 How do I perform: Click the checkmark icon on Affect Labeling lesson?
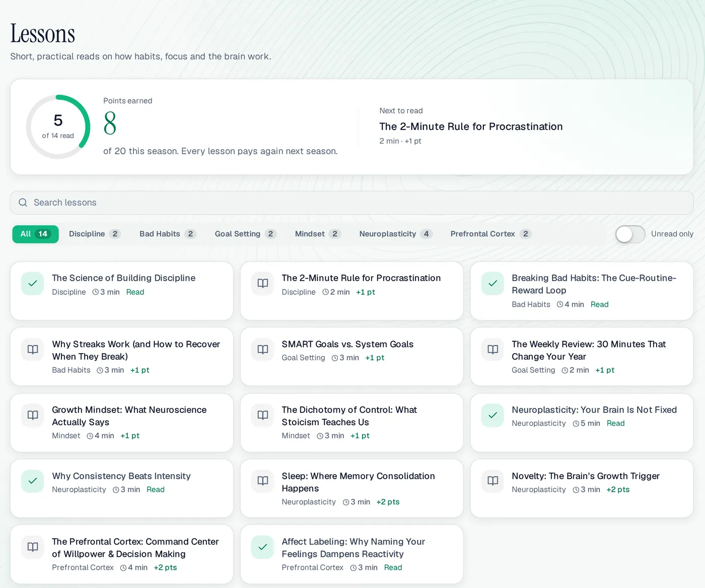pyautogui.click(x=263, y=547)
